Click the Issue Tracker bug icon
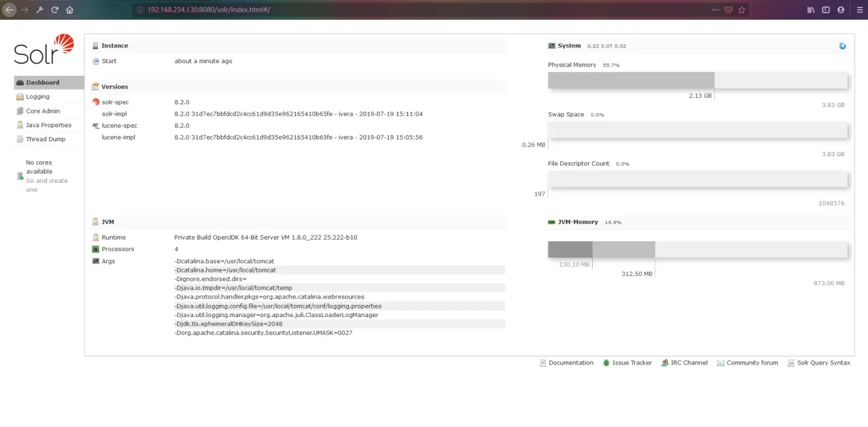The width and height of the screenshot is (868, 427). click(606, 363)
